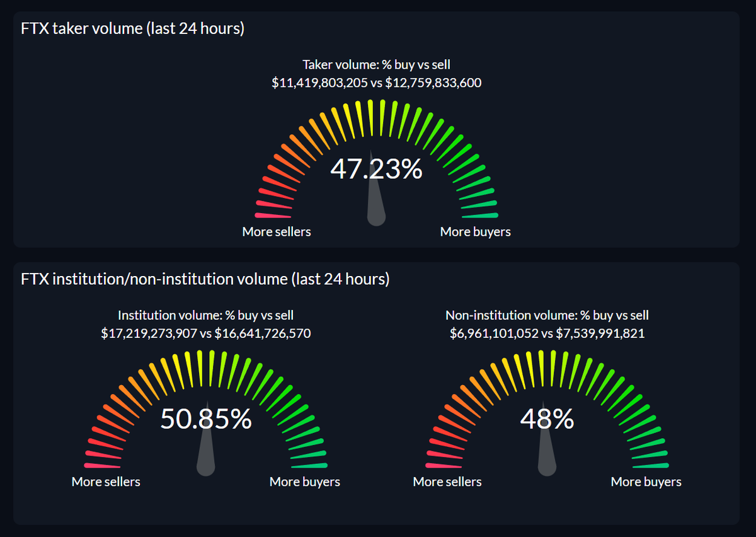Image resolution: width=756 pixels, height=537 pixels.
Task: Click taker volumes $11,419,803,205 vs $12,759,833,600
Action: [x=377, y=83]
